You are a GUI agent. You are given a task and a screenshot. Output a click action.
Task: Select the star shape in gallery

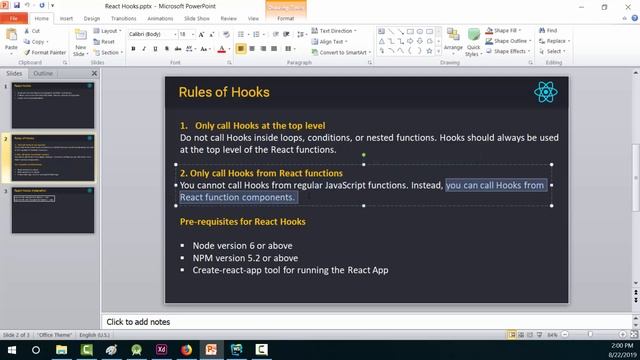coord(429,51)
